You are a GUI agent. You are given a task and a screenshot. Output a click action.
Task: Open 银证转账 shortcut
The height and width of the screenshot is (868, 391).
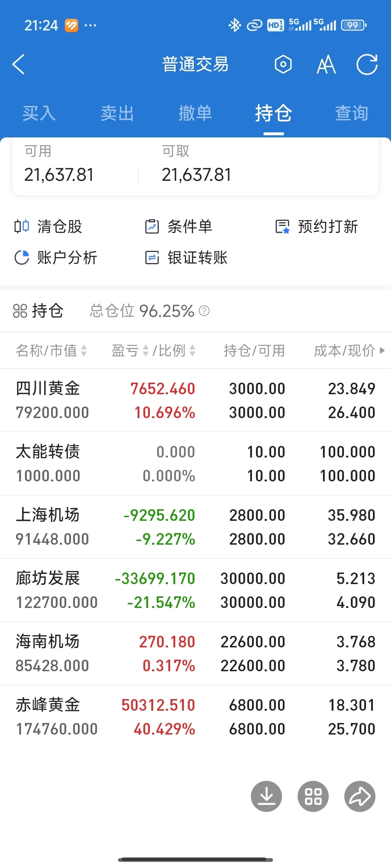(186, 258)
